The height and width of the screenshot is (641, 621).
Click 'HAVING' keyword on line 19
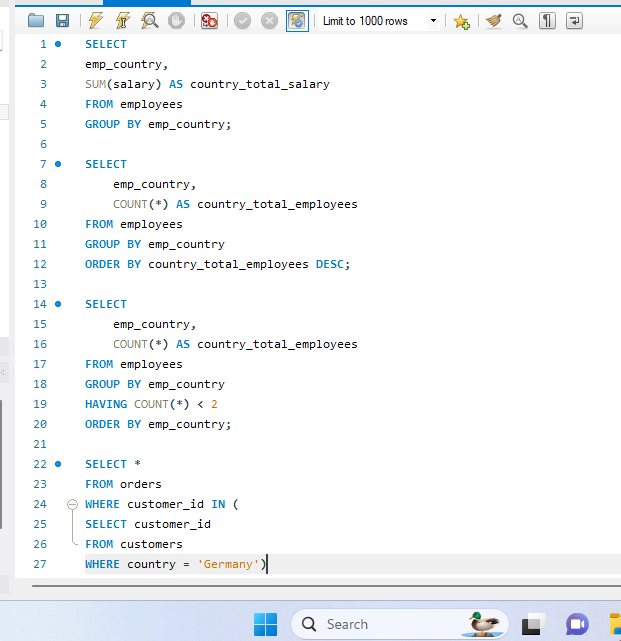pos(106,404)
